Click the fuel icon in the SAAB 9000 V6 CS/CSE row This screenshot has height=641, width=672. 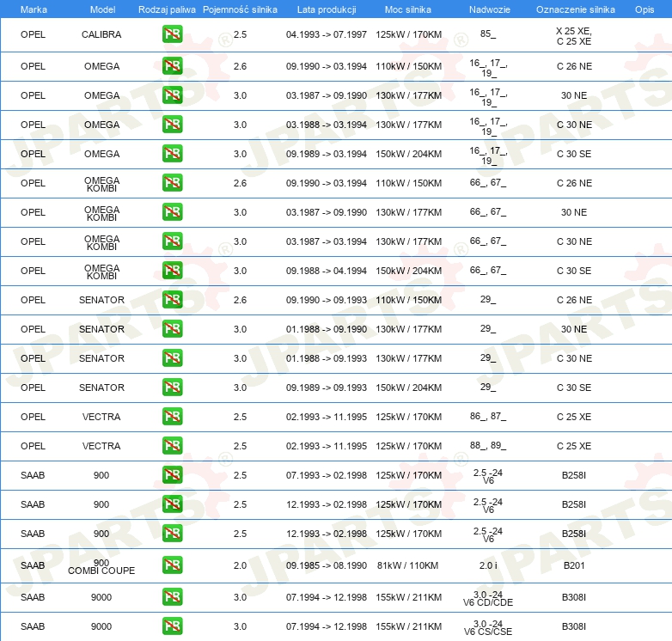[x=172, y=626]
